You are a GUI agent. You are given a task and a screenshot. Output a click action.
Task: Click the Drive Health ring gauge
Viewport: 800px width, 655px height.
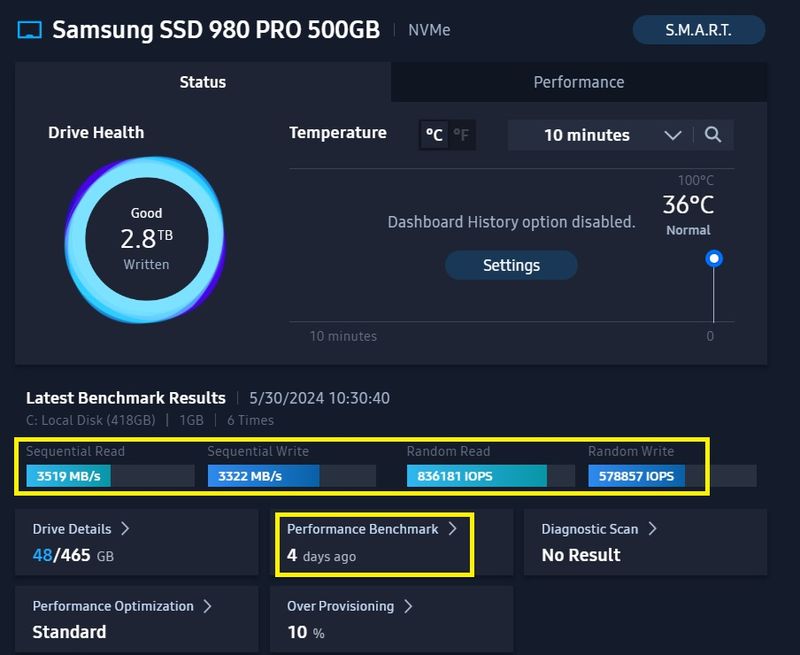tap(146, 240)
